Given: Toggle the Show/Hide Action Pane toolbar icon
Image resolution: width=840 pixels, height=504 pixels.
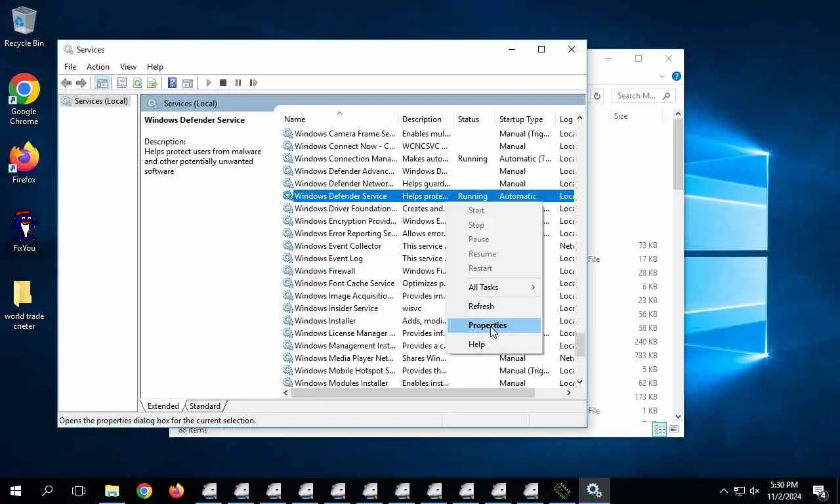Looking at the screenshot, I should click(x=188, y=83).
